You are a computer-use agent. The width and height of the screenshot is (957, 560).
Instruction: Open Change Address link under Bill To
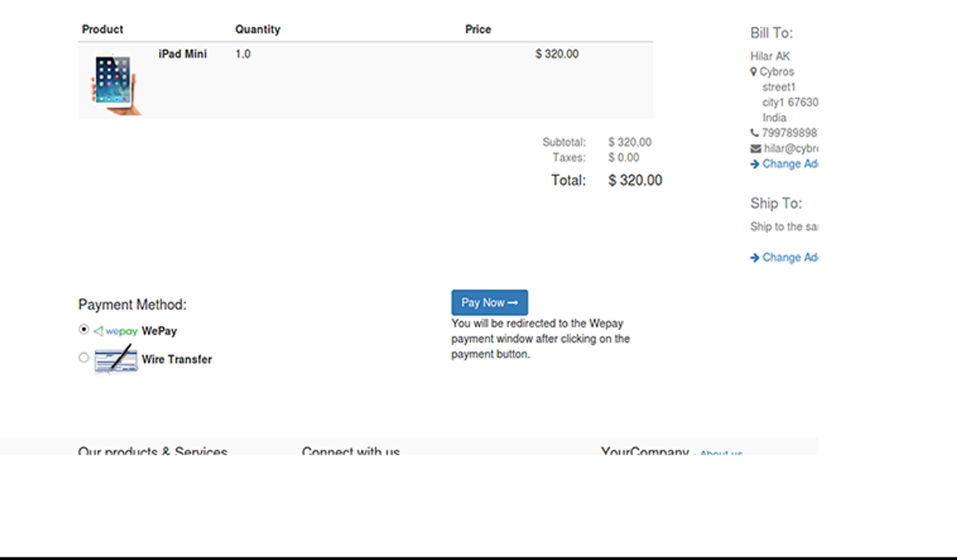pyautogui.click(x=790, y=164)
